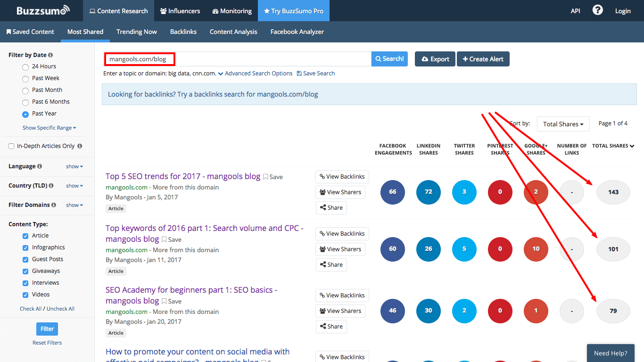This screenshot has width=644, height=362.
Task: Select the 24 Hours date filter
Action: (25, 67)
